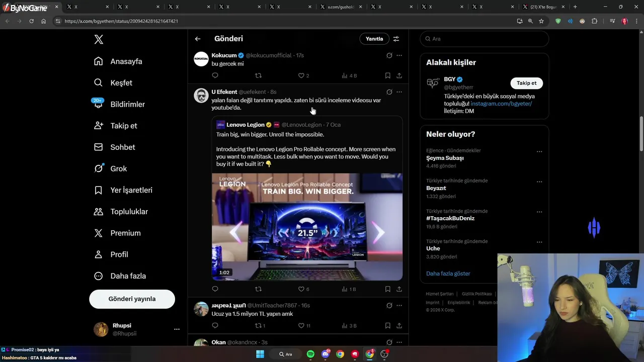Bookmark Kokucum's post
This screenshot has height=362, width=644.
click(387, 75)
